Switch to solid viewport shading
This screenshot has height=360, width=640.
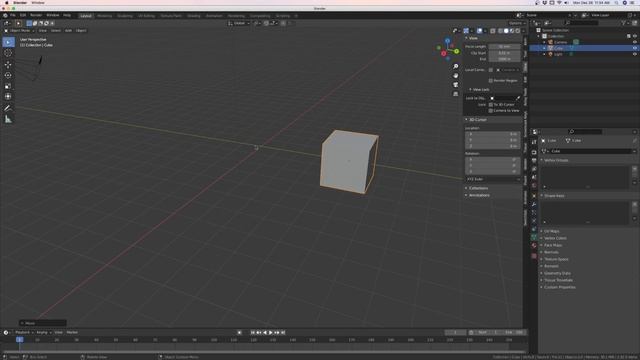506,31
